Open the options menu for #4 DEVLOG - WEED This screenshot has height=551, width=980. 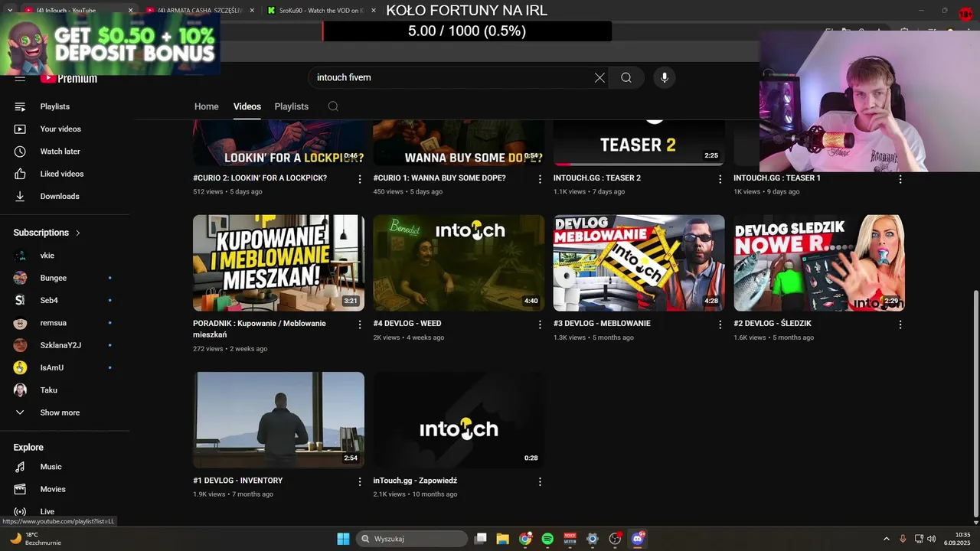(540, 324)
